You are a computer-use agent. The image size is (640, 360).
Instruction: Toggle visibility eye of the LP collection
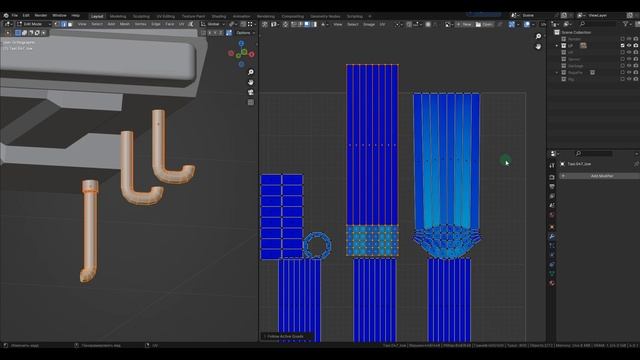coord(629,45)
